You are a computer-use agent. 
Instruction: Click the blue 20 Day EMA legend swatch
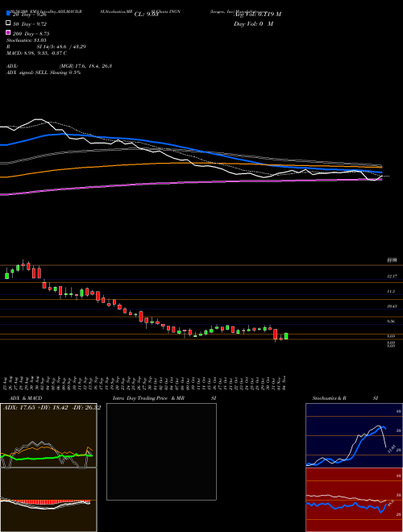click(9, 14)
